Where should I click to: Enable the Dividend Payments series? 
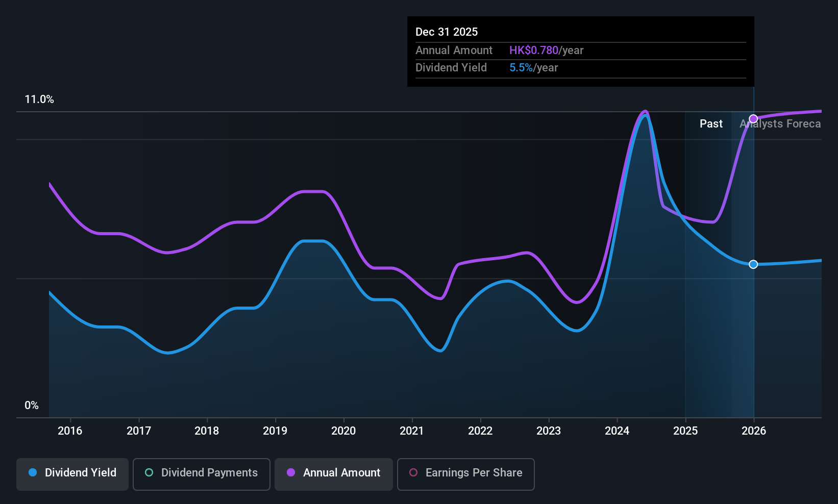pyautogui.click(x=202, y=474)
